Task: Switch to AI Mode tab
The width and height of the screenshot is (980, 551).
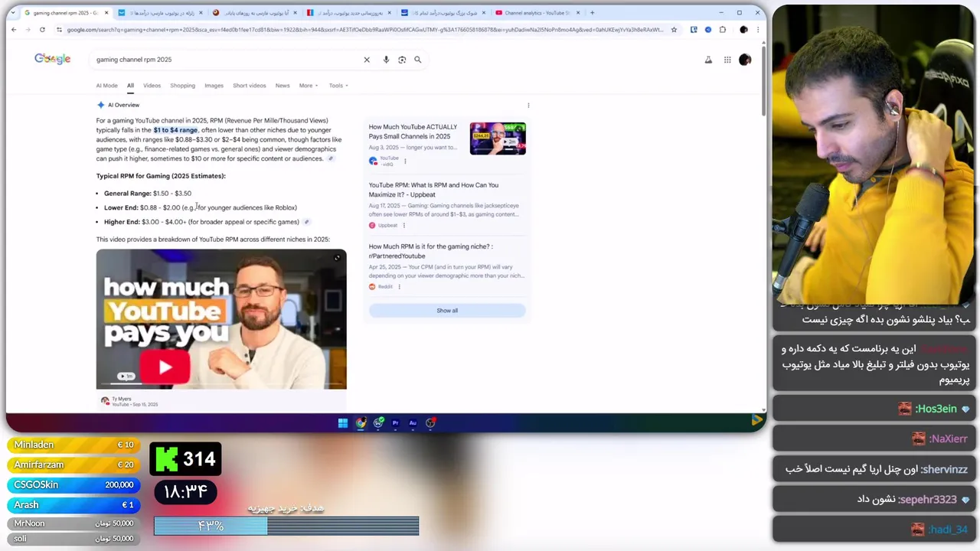Action: [x=106, y=86]
